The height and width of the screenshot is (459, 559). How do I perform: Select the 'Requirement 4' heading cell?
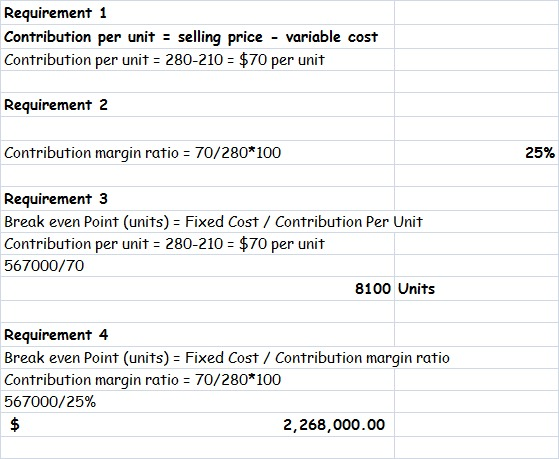click(x=197, y=335)
